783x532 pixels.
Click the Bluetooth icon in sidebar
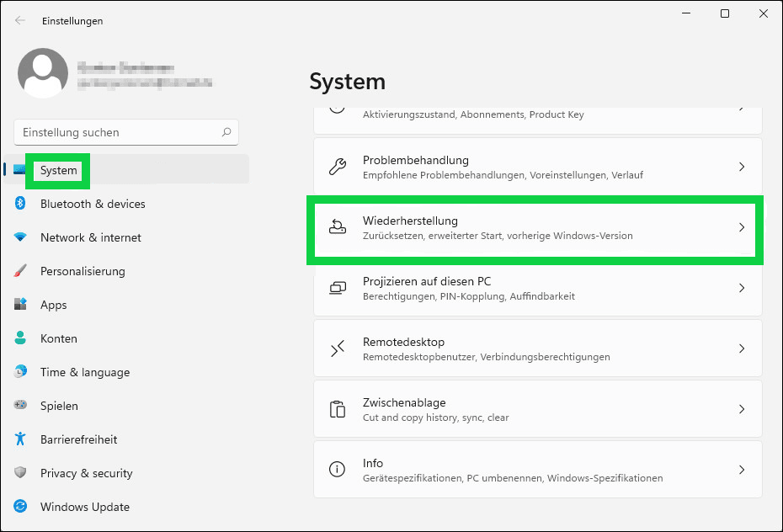click(x=20, y=203)
